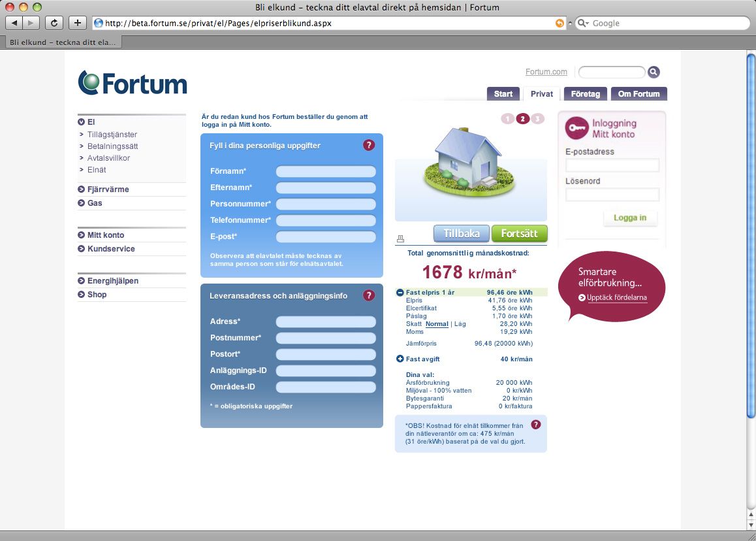This screenshot has height=541, width=756.
Task: Go to the Om Fortum tab
Action: click(639, 93)
